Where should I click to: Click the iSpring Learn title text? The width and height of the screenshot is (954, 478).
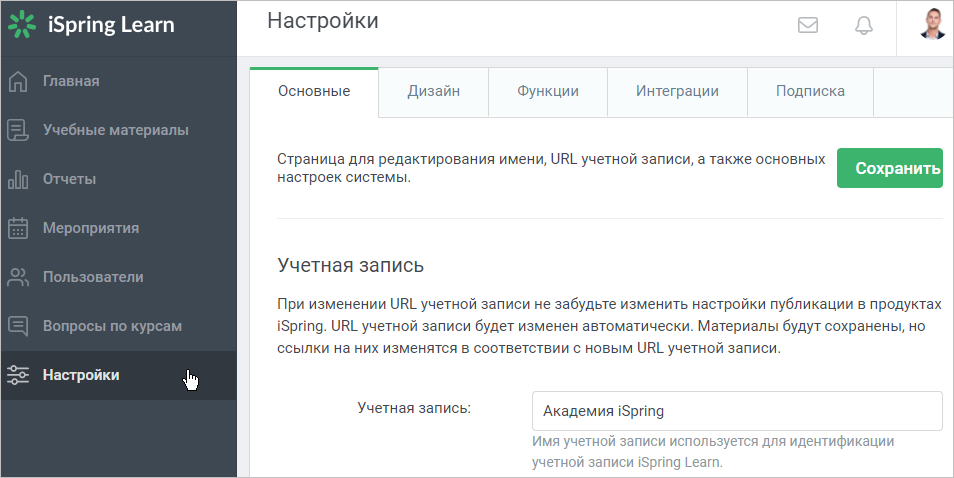click(111, 25)
